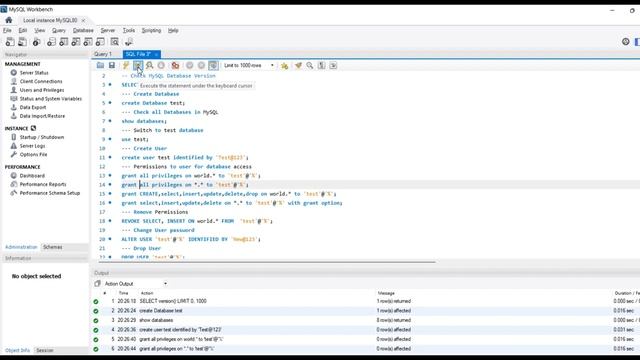Viewport: 640px width, 360px height.
Task: Open Performance Schema Setup
Action: [x=50, y=193]
